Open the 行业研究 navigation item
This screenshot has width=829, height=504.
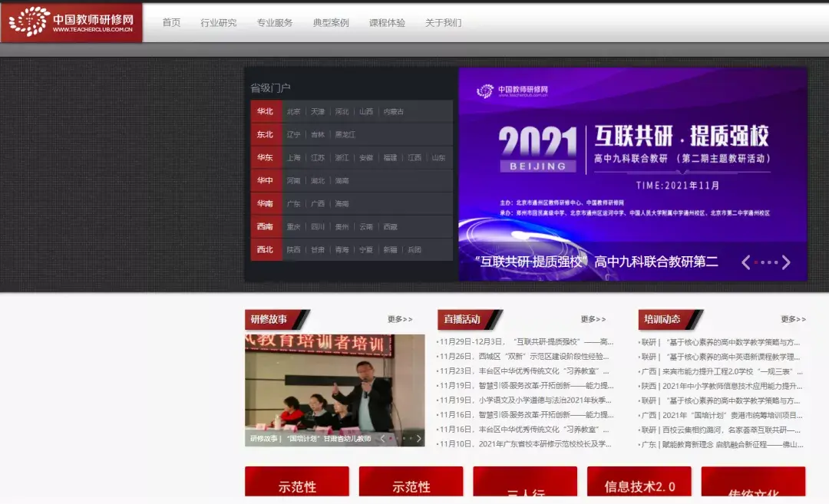pos(218,23)
